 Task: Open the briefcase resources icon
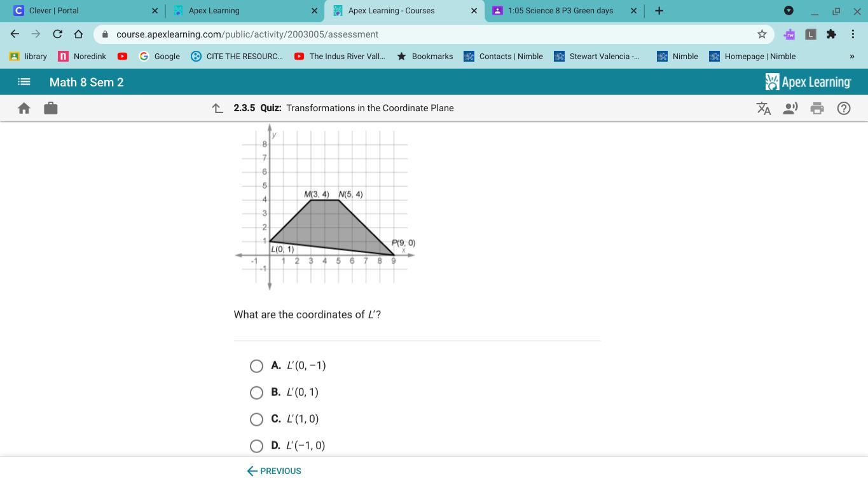point(51,108)
